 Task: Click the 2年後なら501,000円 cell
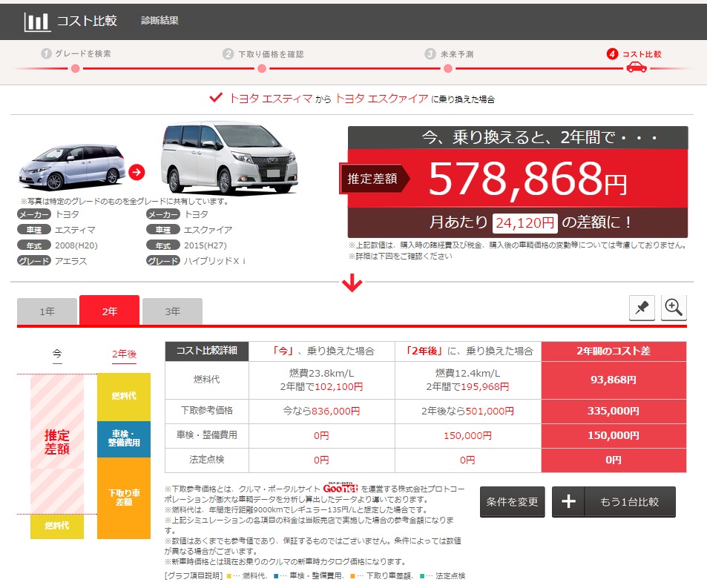click(467, 411)
